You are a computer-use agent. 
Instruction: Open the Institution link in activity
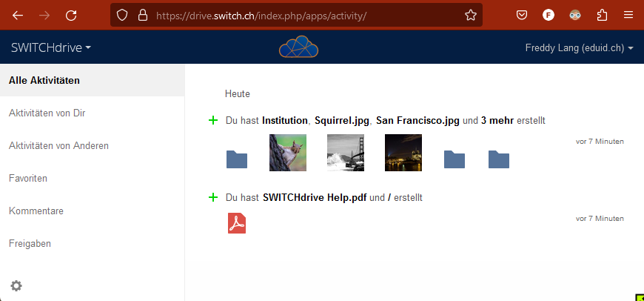click(285, 121)
